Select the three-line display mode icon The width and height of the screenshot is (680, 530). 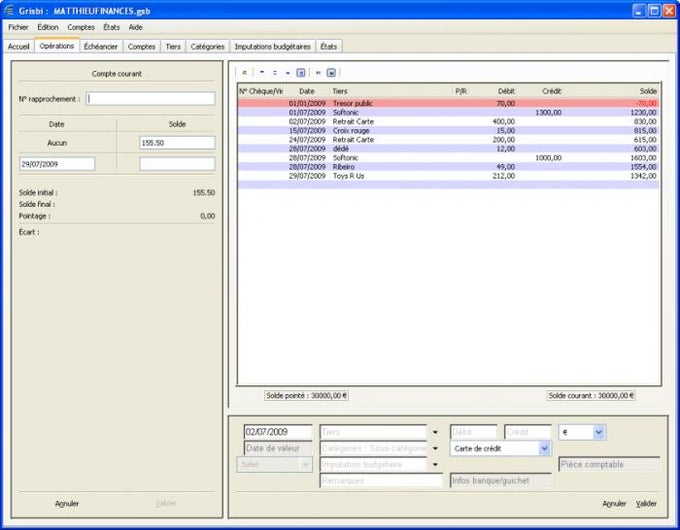(286, 72)
